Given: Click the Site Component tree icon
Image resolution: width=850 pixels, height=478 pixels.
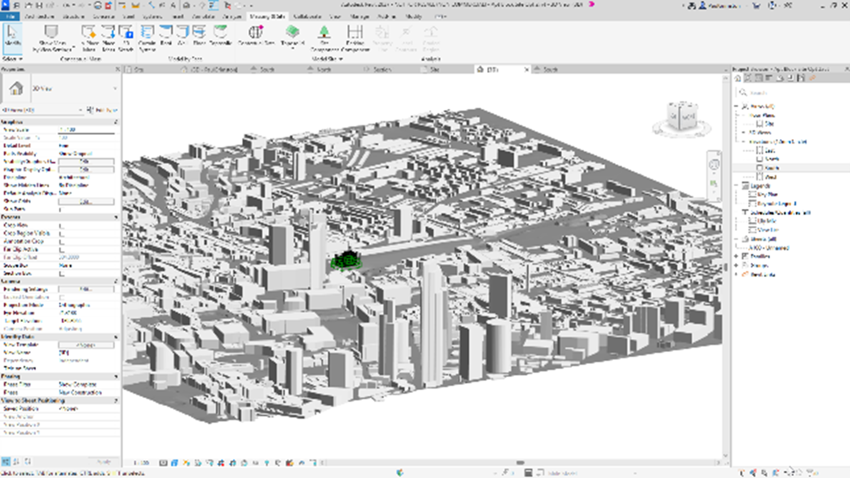Looking at the screenshot, I should (326, 33).
